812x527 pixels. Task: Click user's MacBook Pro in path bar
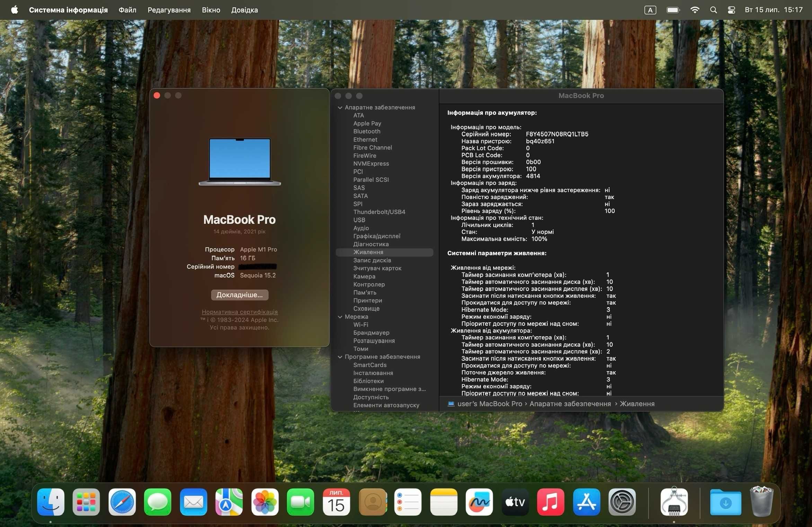489,404
